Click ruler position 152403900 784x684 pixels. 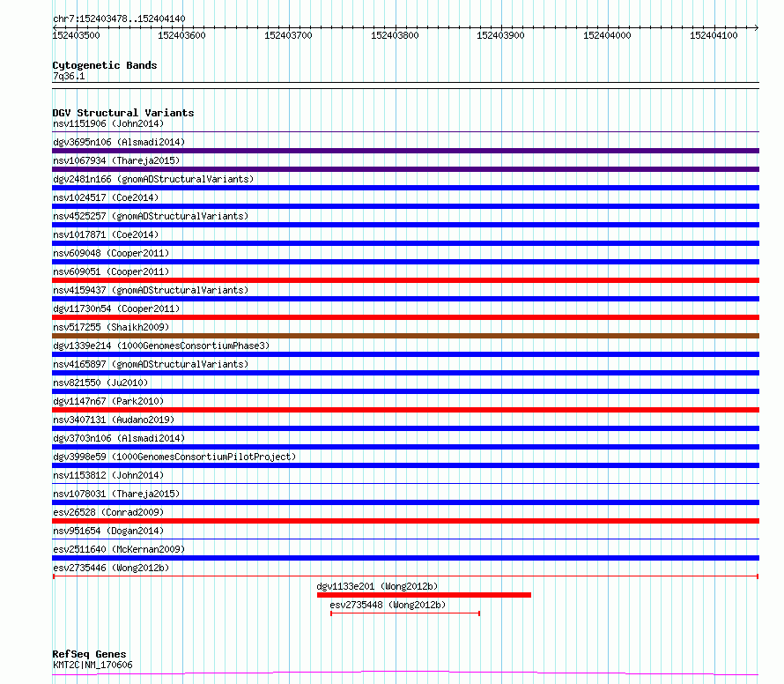pos(501,35)
